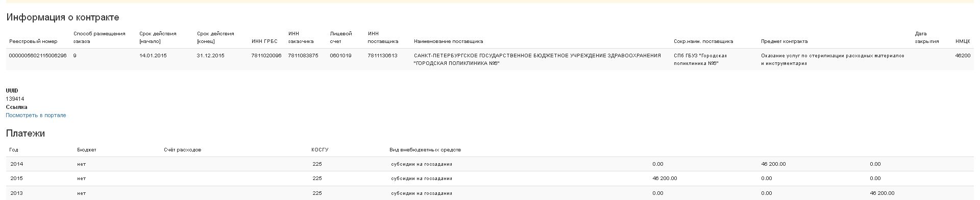Click the UUID value 139414
The height and width of the screenshot is (200, 980).
coord(15,99)
